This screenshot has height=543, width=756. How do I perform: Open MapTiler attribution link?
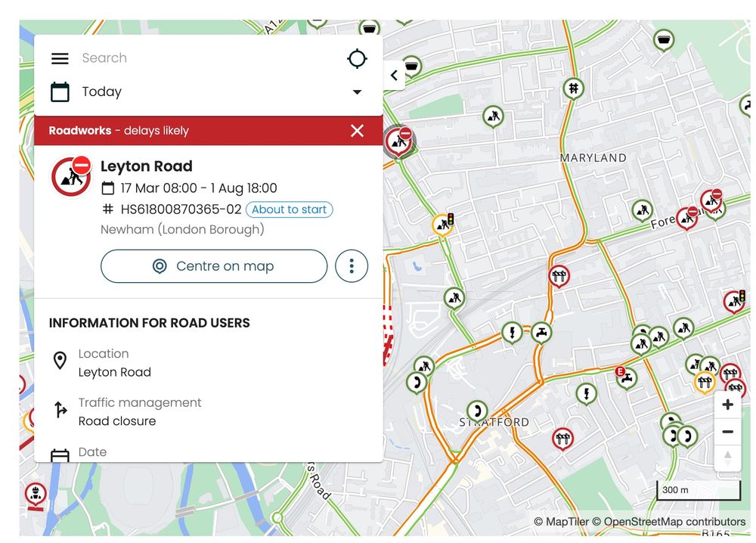coord(562,522)
